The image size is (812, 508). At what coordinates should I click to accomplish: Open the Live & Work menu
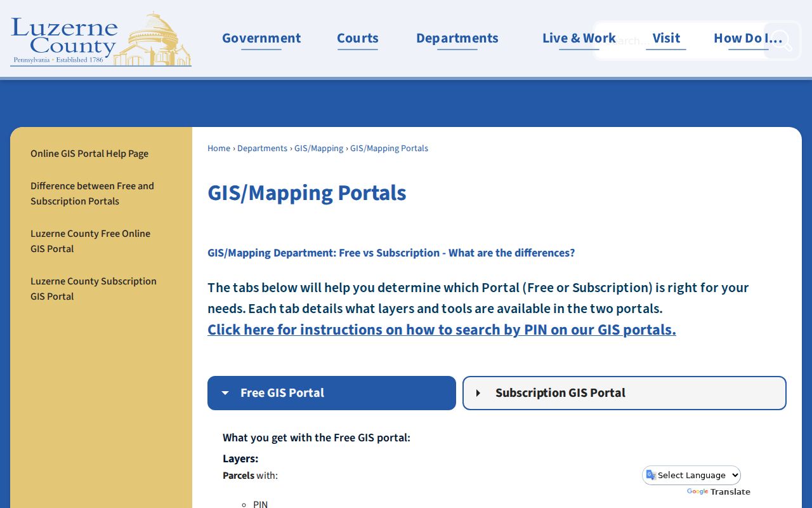click(579, 38)
